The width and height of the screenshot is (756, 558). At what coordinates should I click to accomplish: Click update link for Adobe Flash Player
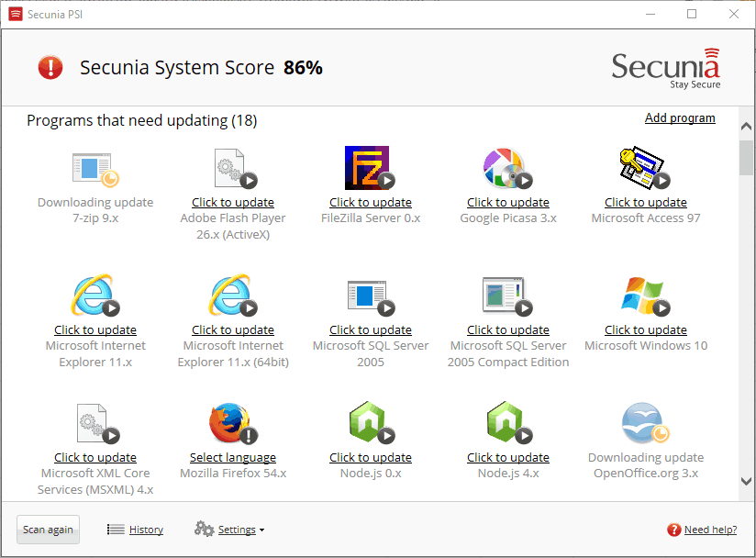click(233, 202)
